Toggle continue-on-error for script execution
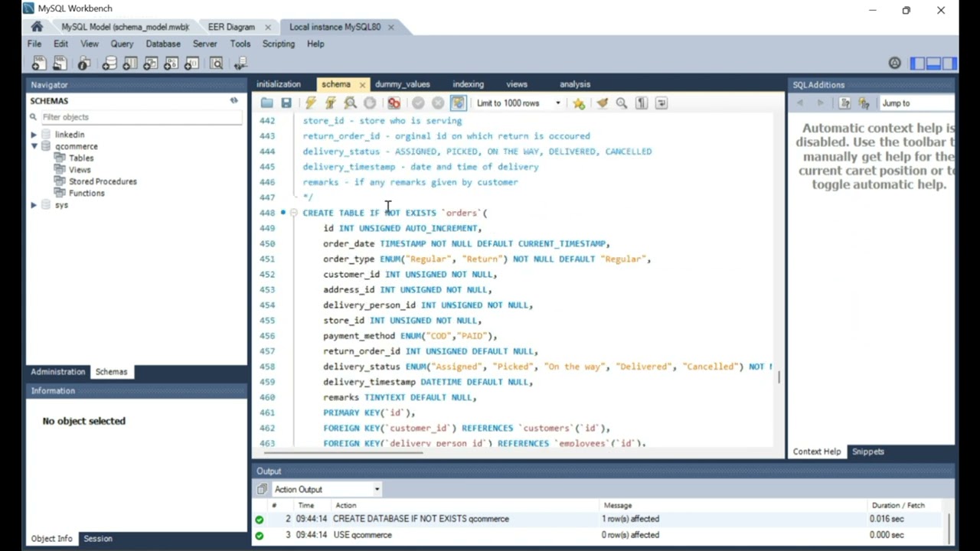The image size is (980, 551). 394,103
